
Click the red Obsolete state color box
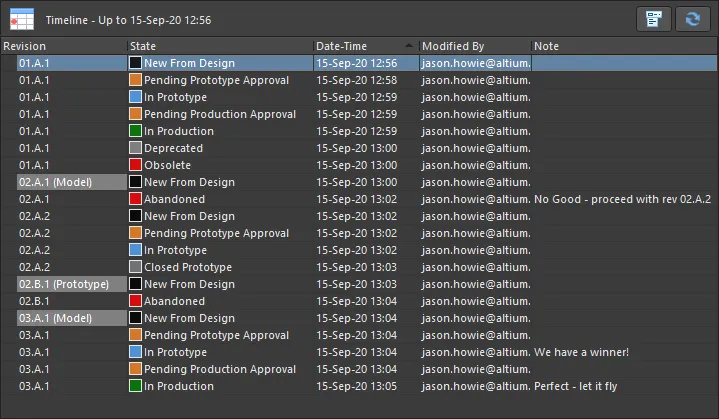pos(135,165)
